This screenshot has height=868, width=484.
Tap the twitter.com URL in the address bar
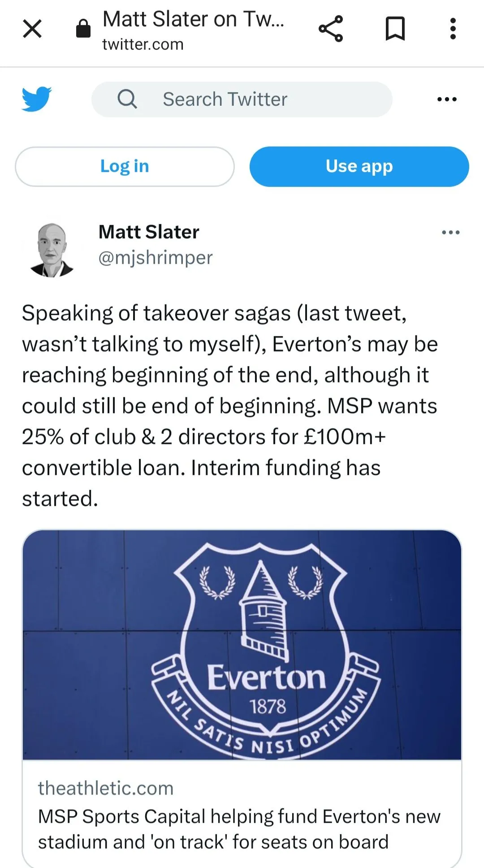point(143,44)
